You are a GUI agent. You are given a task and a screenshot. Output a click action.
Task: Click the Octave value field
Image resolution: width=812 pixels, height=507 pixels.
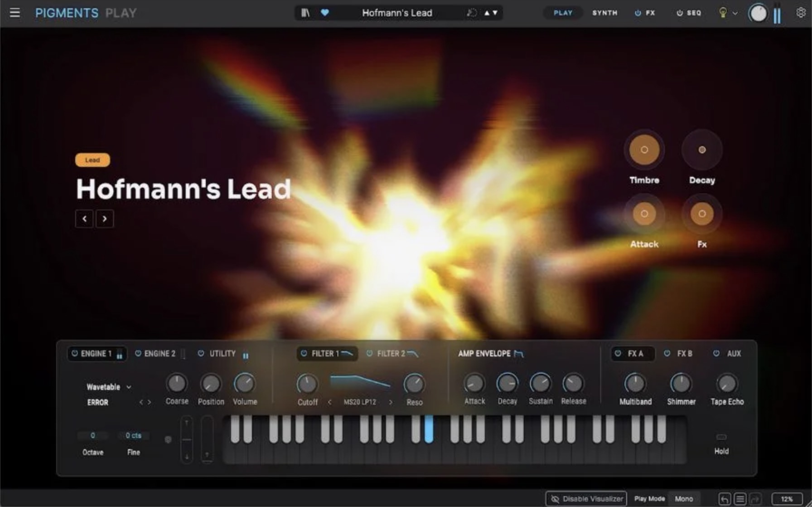[x=93, y=435]
